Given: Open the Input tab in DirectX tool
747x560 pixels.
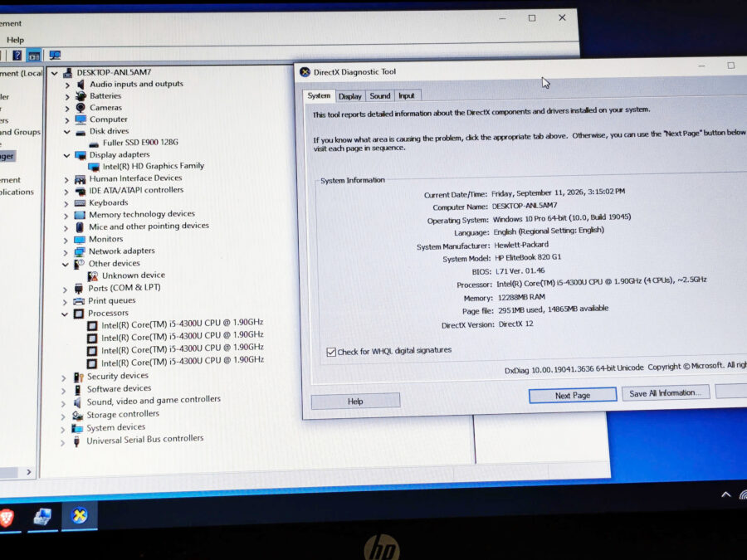Looking at the screenshot, I should 407,95.
